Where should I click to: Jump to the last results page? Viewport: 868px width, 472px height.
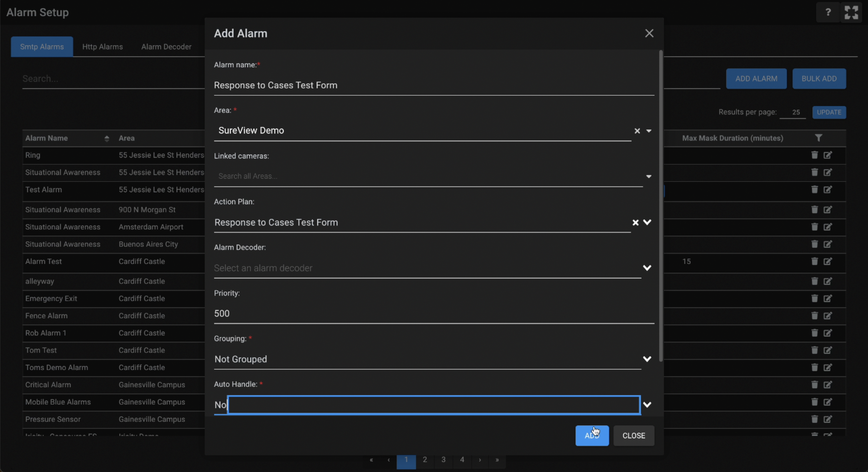click(497, 459)
